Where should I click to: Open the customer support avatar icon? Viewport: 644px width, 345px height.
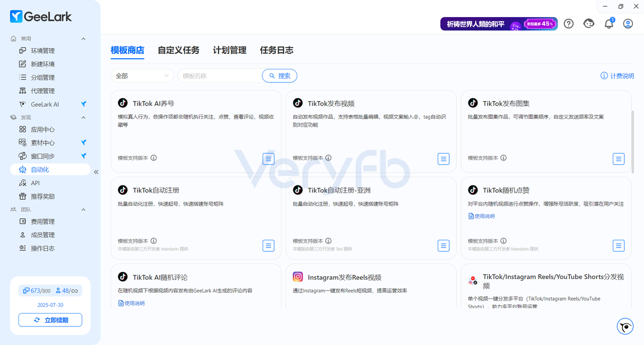click(x=589, y=24)
